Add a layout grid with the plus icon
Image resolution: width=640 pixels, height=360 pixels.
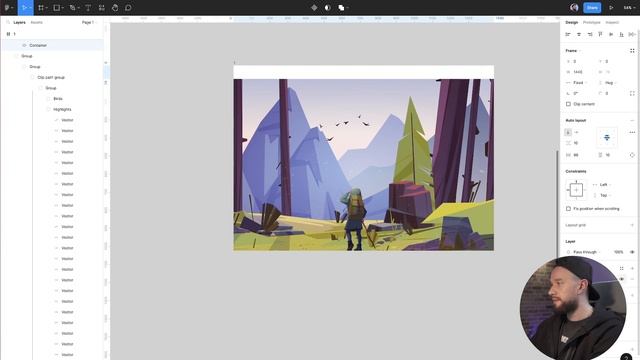(632, 225)
